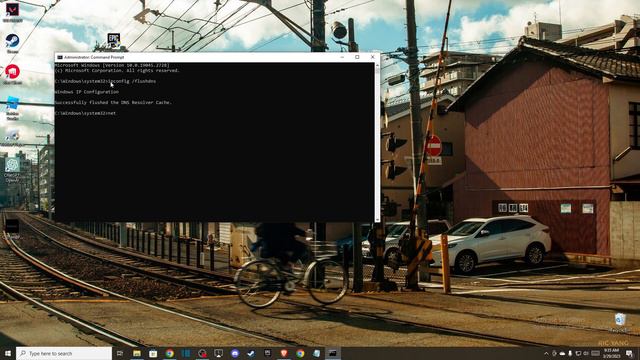Show hidden system tray icons
The image size is (640, 360).
click(x=546, y=353)
